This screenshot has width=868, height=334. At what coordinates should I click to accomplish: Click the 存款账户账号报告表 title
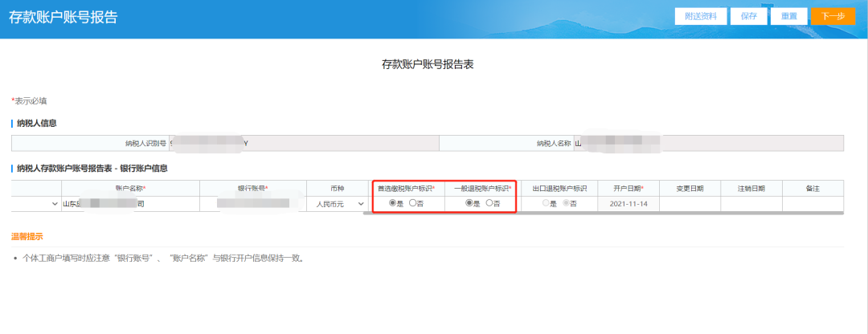428,65
